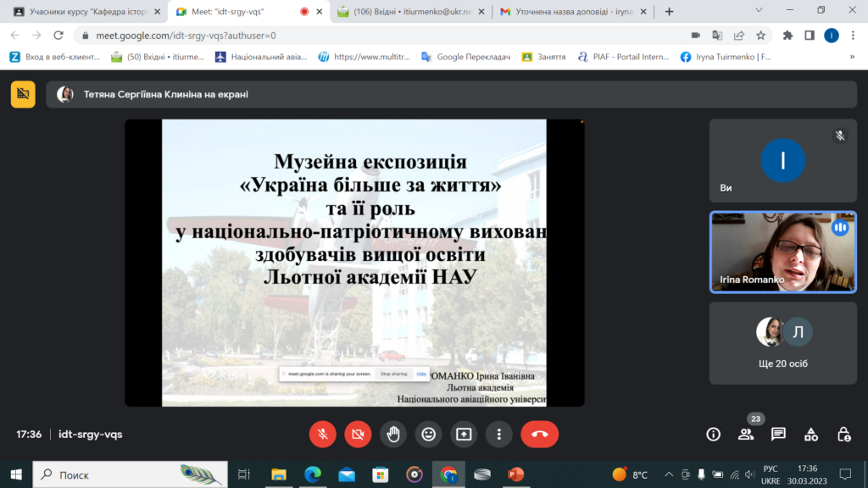868x488 pixels.
Task: Open the emoji reactions button
Action: point(429,434)
